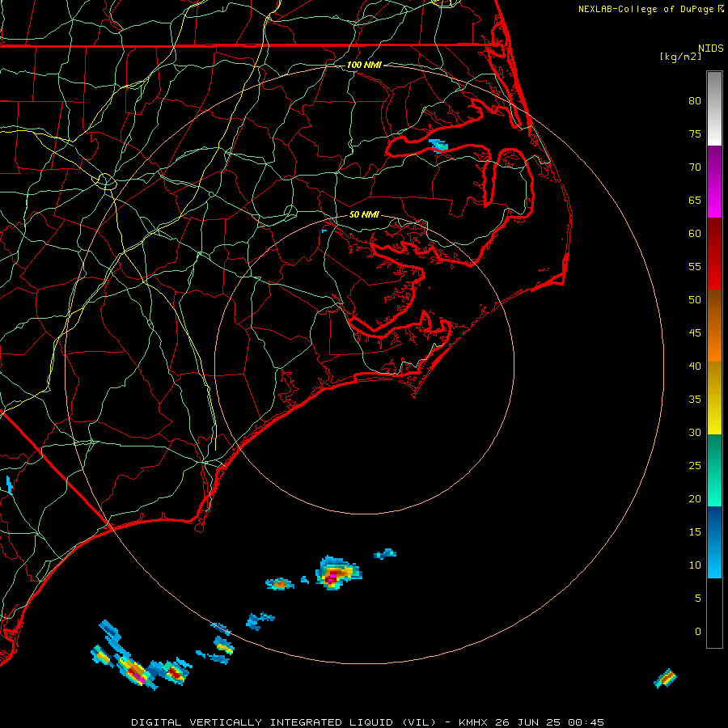Pick the yellow segment of the color bar
This screenshot has height=728, width=728.
[714, 398]
